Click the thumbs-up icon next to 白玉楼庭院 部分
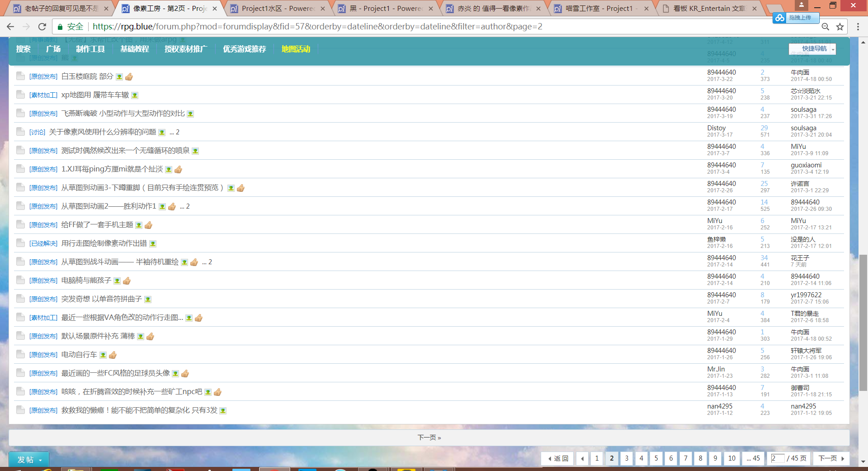868x471 pixels. 129,77
